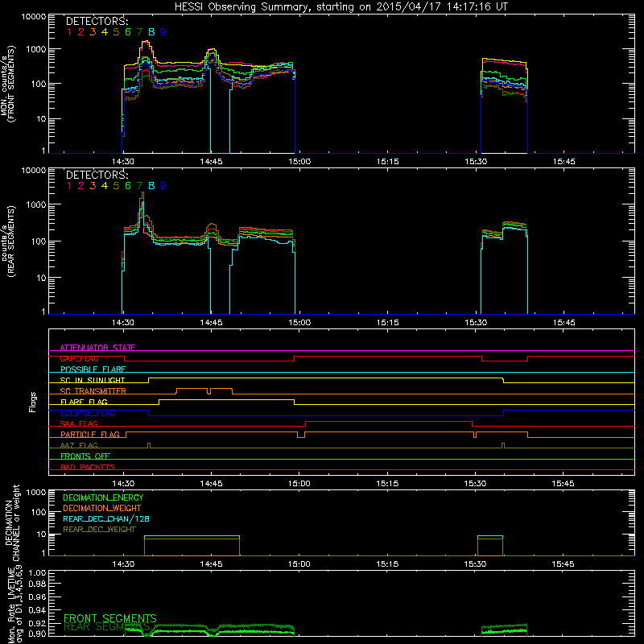The image size is (644, 644).
Task: Click REAR_DEC_WEIGHT legend entry
Action: click(x=99, y=530)
